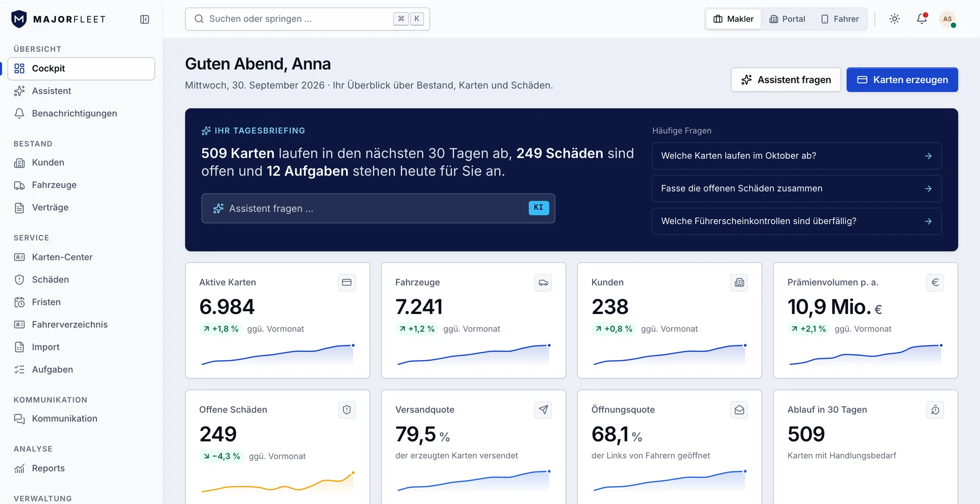Click the Öffnungsquote envelope icon
980x504 pixels.
coord(739,410)
